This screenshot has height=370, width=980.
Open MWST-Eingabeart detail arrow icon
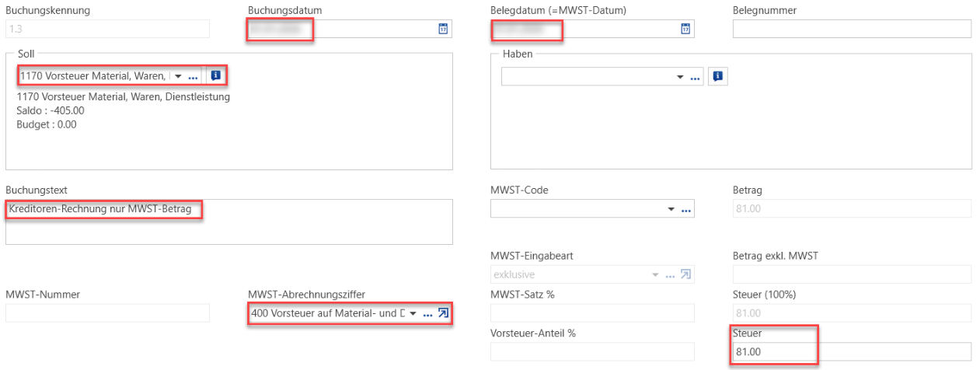pyautogui.click(x=686, y=274)
